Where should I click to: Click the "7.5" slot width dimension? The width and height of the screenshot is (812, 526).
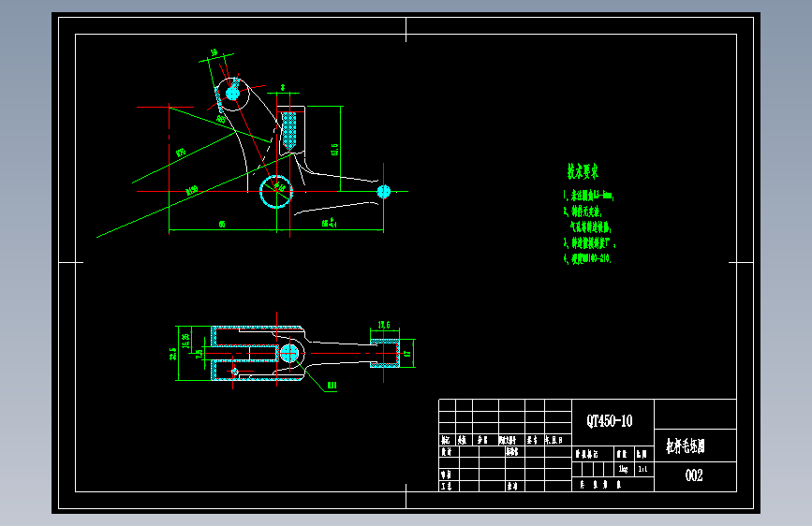point(199,354)
